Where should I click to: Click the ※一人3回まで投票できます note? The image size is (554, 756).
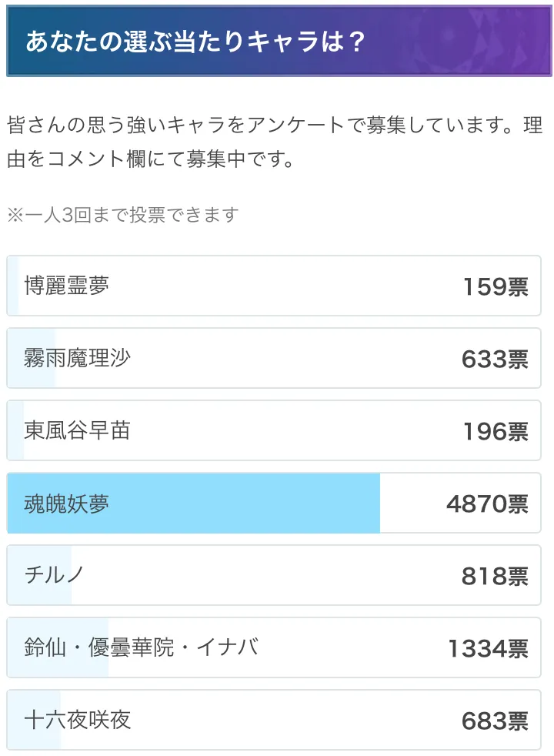(x=123, y=214)
